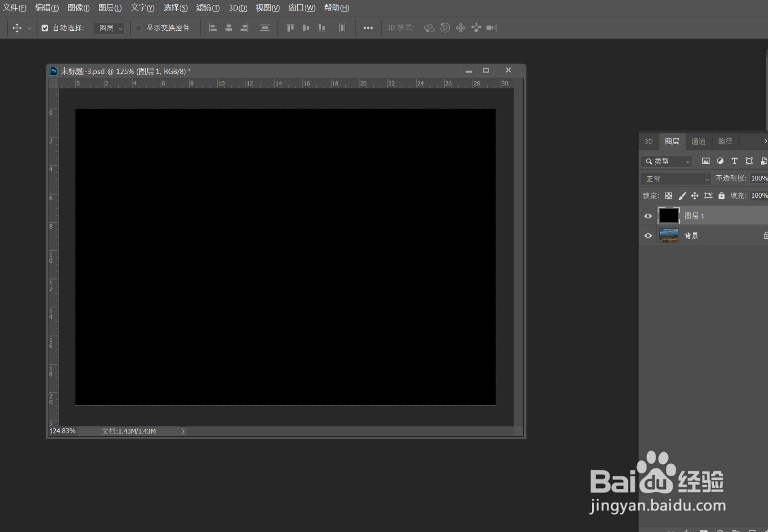Lock image pixels brush icon
The width and height of the screenshot is (768, 532).
682,196
